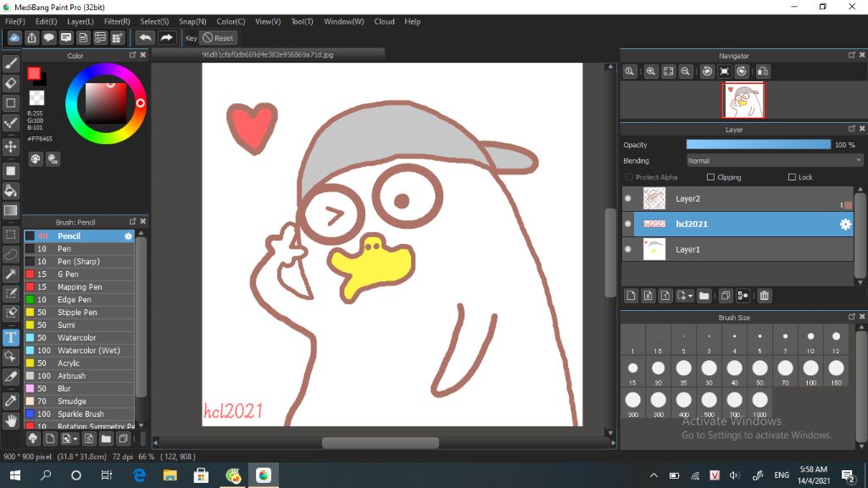This screenshot has width=868, height=488.
Task: Add a layer folder in Layer panel
Action: pos(704,296)
